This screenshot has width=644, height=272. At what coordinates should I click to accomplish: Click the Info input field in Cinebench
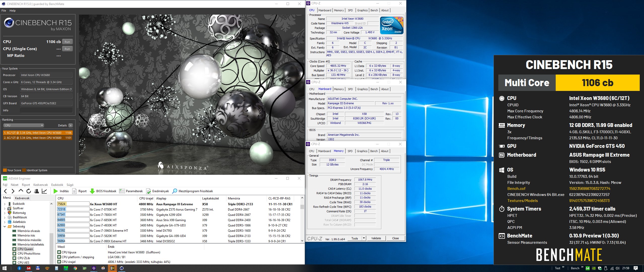46,110
